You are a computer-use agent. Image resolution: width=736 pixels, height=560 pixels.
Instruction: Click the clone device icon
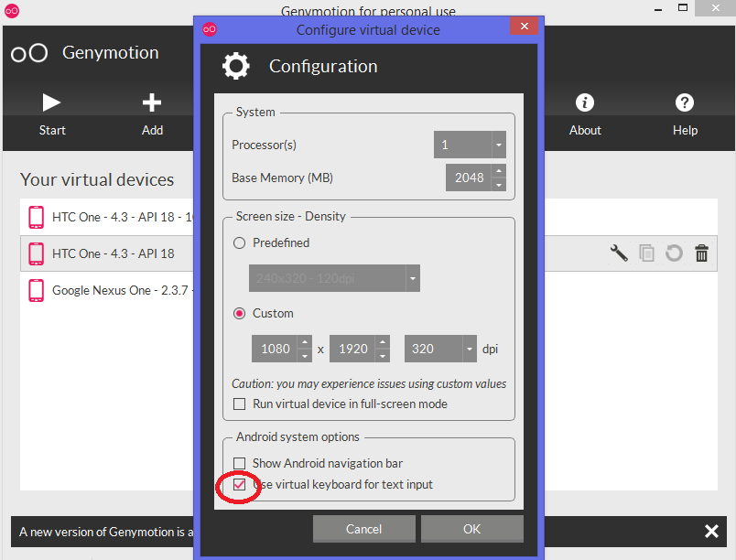pos(646,253)
